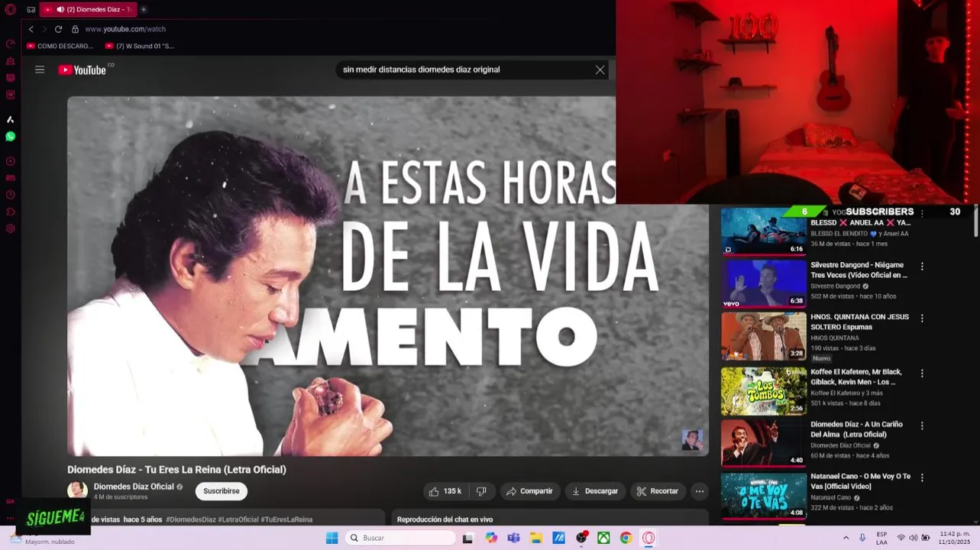Open a new browser tab
Screen dimensions: 980x550
tap(143, 9)
